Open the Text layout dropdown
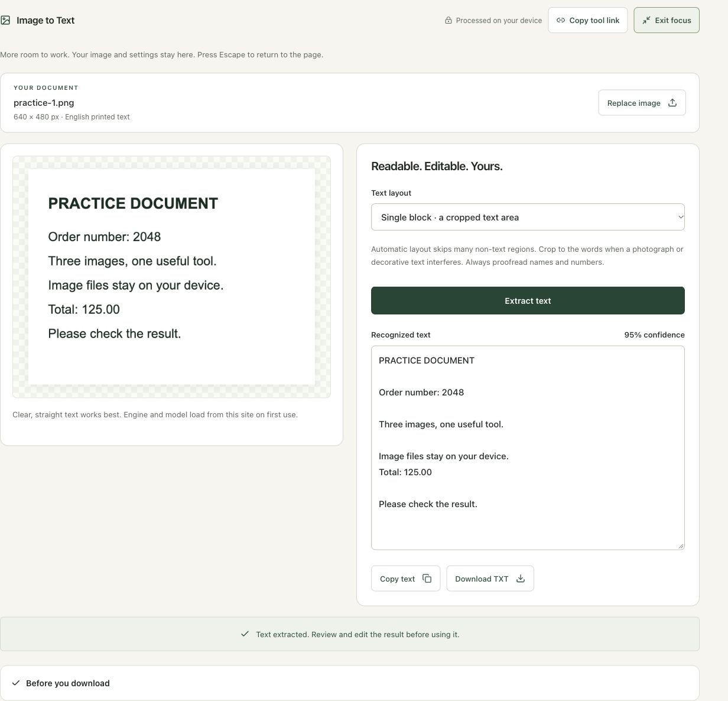Viewport: 728px width, 701px height. click(x=528, y=217)
